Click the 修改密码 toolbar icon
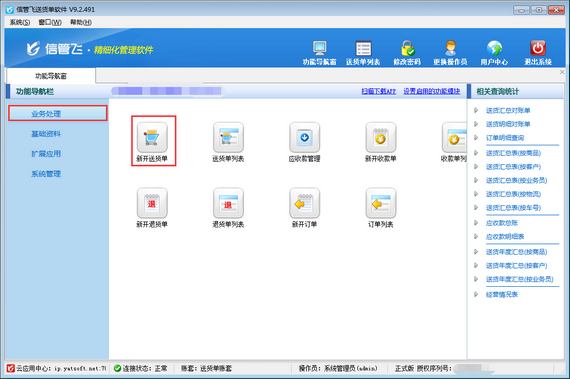Viewport: 570px width, 379px height. point(407,48)
